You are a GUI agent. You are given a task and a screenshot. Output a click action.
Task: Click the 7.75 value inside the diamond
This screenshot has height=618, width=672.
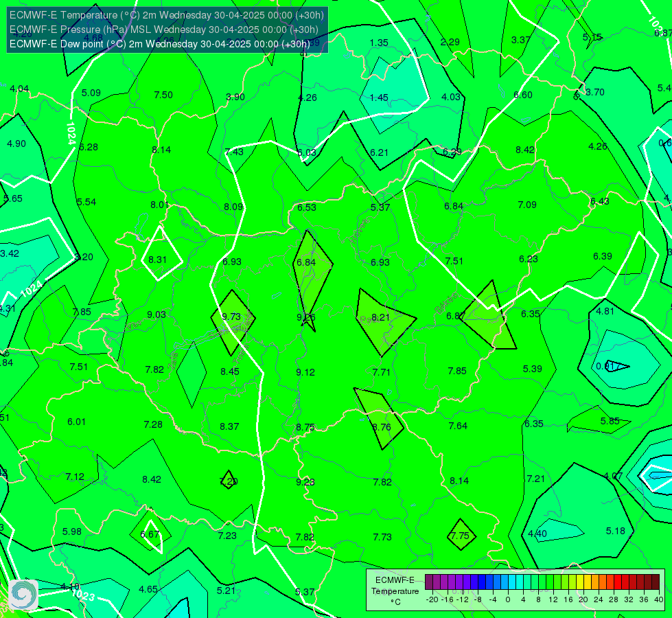[461, 536]
